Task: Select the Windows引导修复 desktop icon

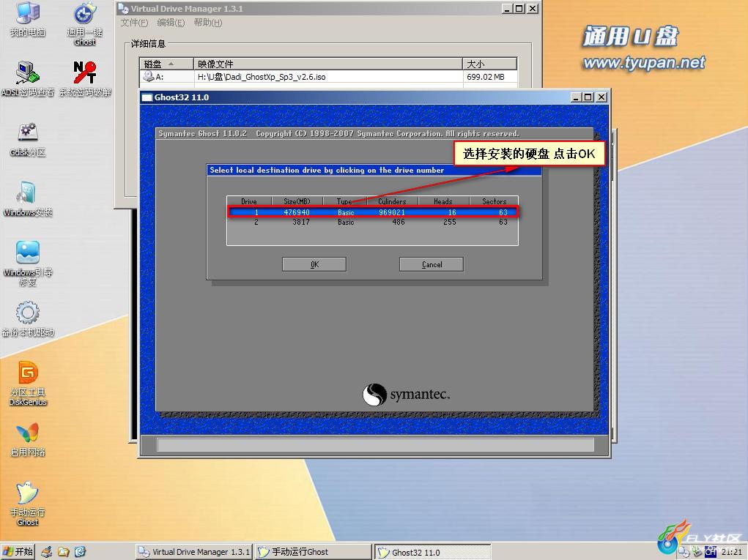Action: pyautogui.click(x=28, y=264)
